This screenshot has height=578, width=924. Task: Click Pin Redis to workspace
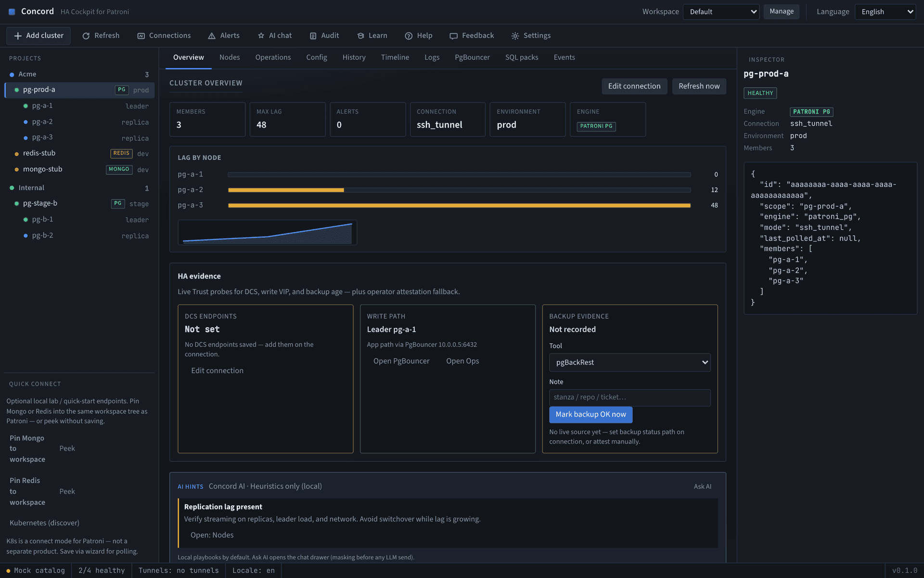(27, 491)
